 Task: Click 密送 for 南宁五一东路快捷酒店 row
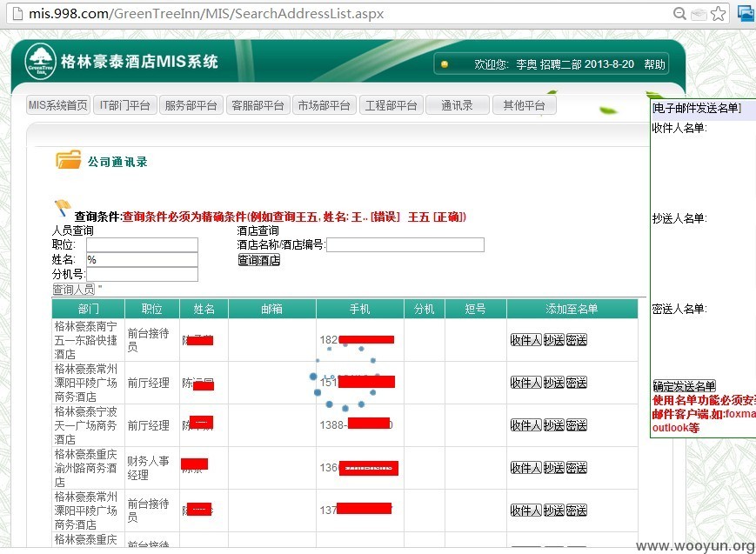click(x=576, y=340)
